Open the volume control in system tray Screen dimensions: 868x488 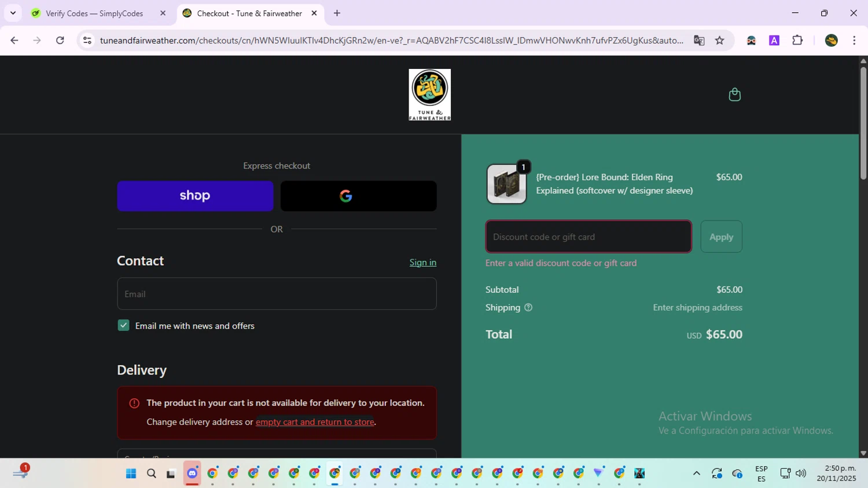point(801,474)
